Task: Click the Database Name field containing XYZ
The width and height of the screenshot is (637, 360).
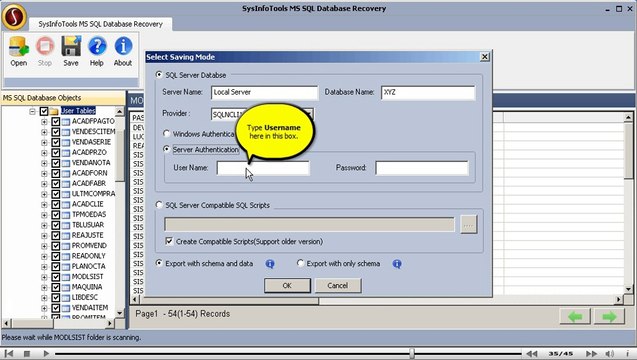Action: 428,92
